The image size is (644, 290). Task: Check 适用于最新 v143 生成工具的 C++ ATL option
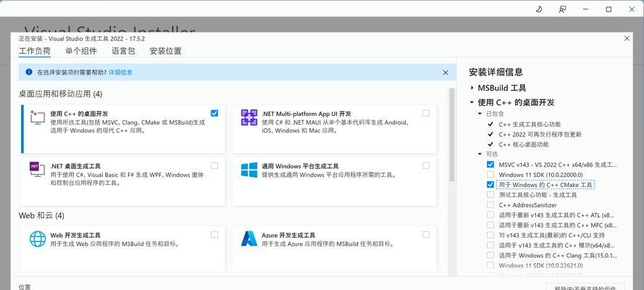tap(490, 215)
